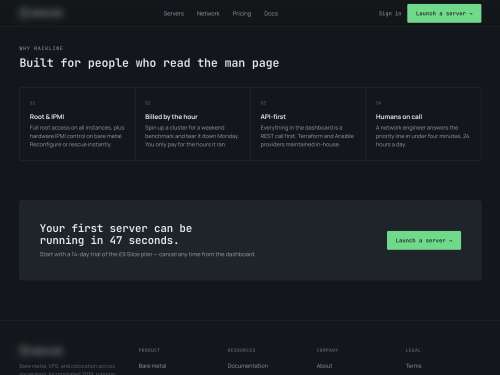Go to the Network page
Screen dimensions: 500x375
tap(208, 14)
